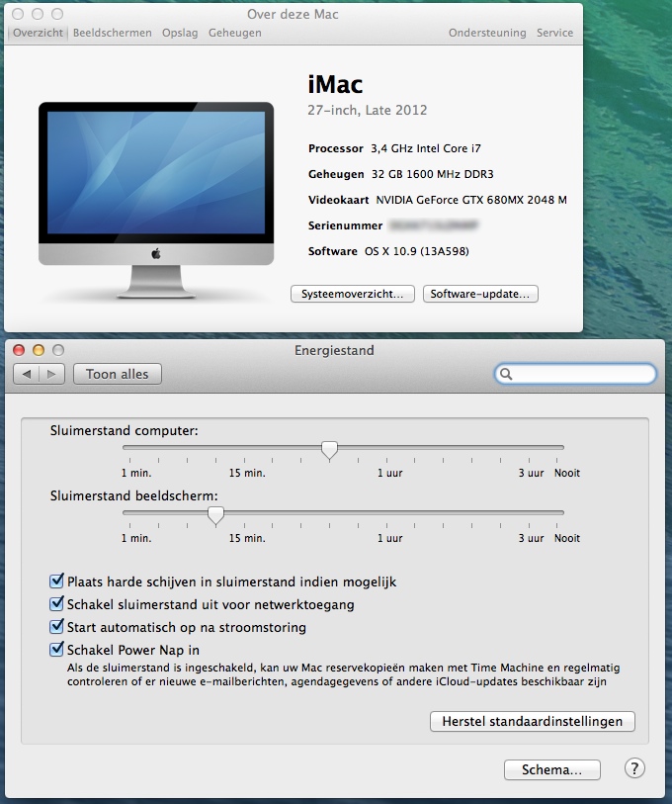This screenshot has width=672, height=804.
Task: Click the software version 'OS X 10.9 (13A598)'
Action: pyautogui.click(x=417, y=251)
